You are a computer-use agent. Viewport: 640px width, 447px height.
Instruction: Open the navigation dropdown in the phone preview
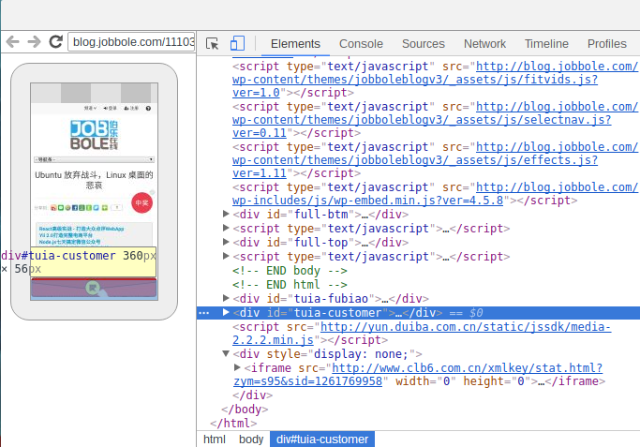94,159
